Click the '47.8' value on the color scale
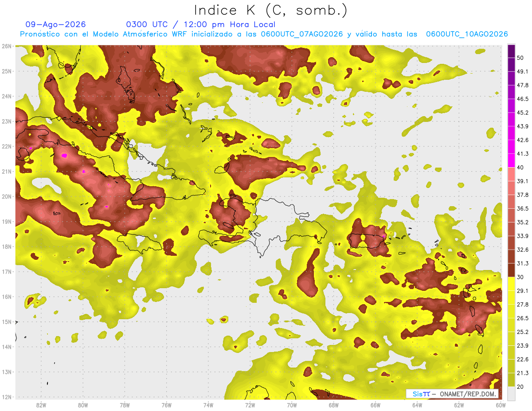Screen dimensions: 532x411 point(523,86)
